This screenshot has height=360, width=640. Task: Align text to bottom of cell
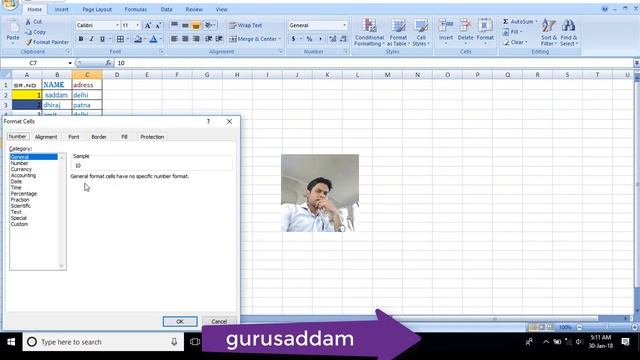(x=196, y=25)
